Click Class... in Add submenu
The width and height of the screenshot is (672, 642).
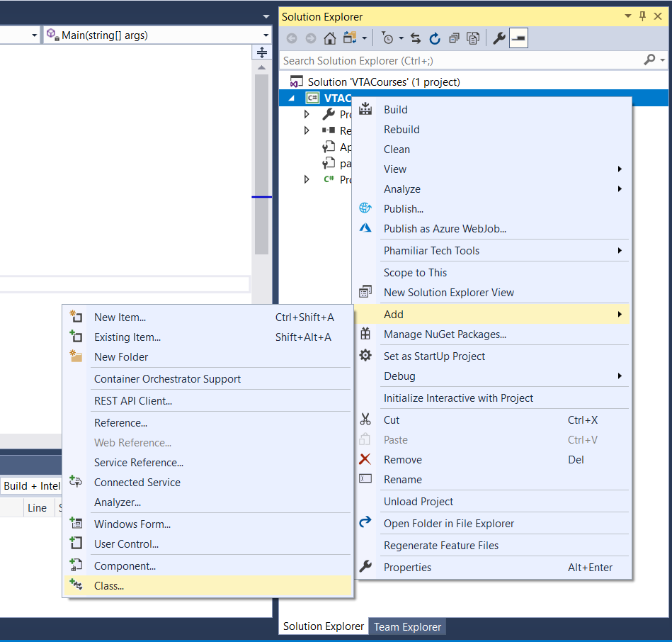[208, 586]
